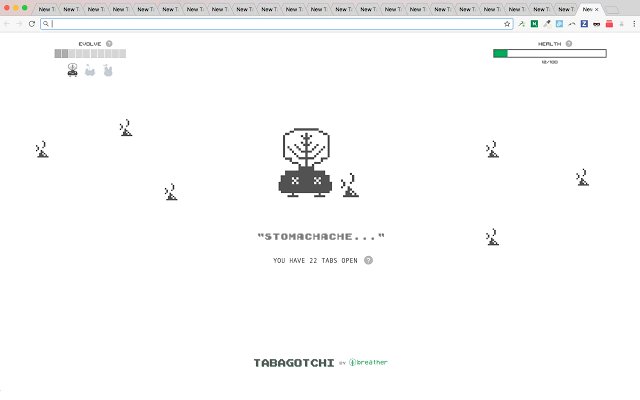Open help beside the tabs open count

click(x=368, y=260)
